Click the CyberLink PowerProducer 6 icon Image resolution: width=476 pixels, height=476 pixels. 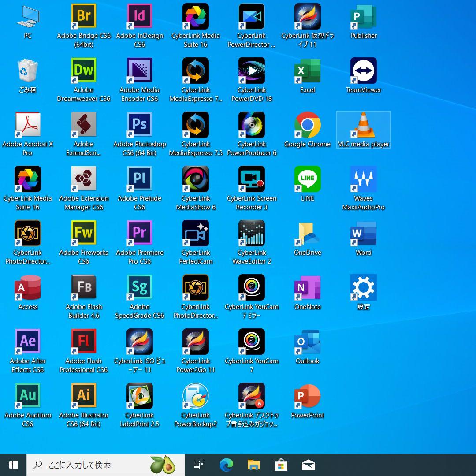point(252,124)
